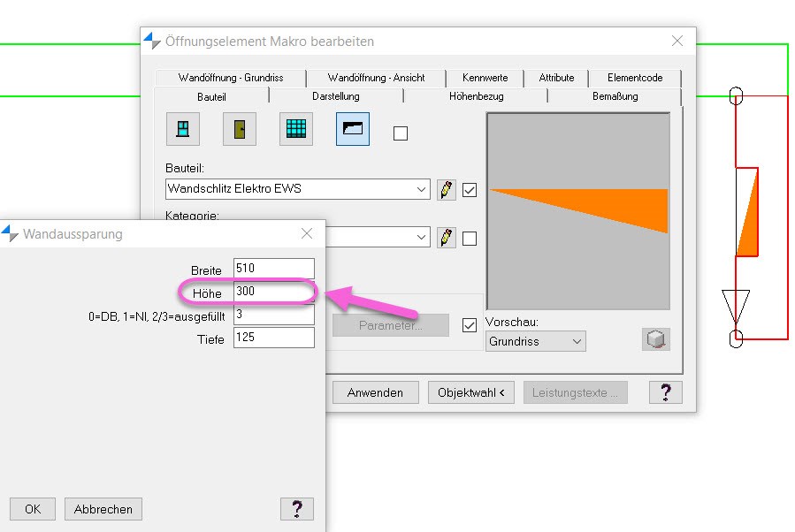Close the Öffnungselement Makro bearbeiten dialog
Image resolution: width=795 pixels, height=532 pixels.
[677, 41]
